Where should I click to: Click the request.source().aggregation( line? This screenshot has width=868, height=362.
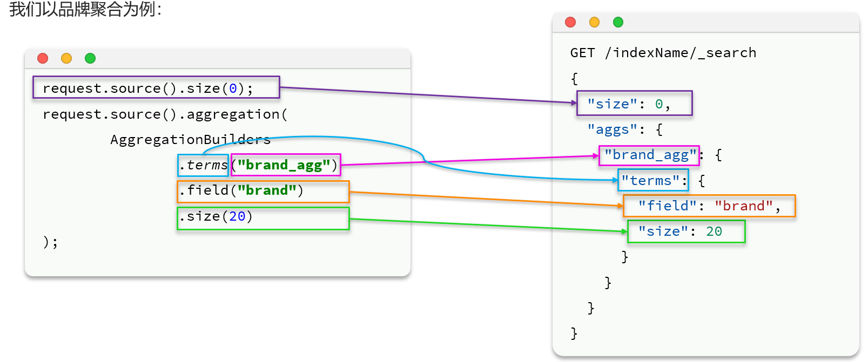(x=165, y=114)
